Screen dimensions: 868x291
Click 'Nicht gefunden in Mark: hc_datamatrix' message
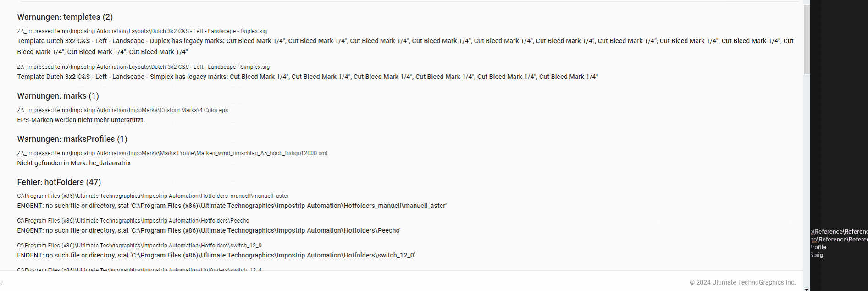(74, 163)
